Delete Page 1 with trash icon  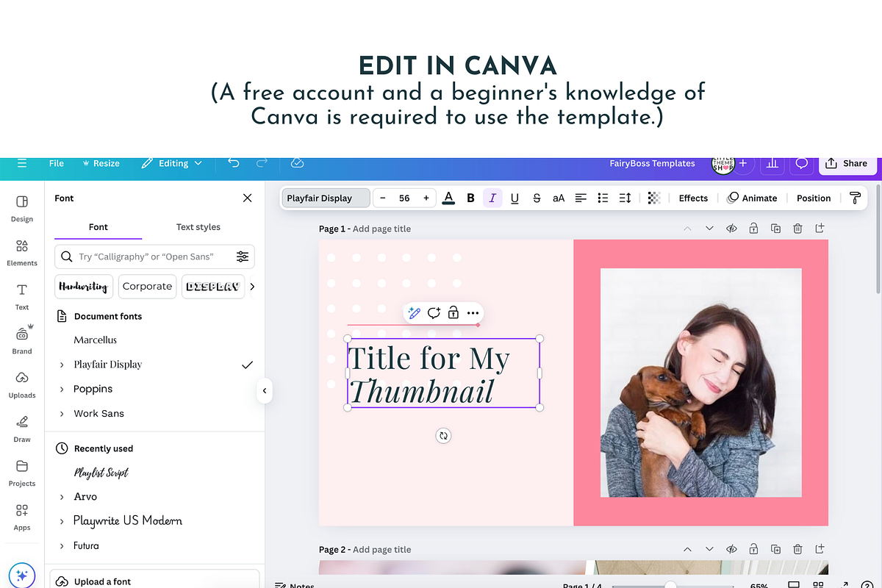797,229
